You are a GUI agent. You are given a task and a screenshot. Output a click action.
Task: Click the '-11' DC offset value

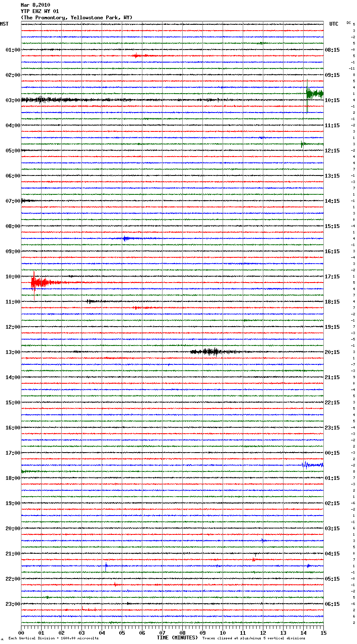click(x=352, y=68)
